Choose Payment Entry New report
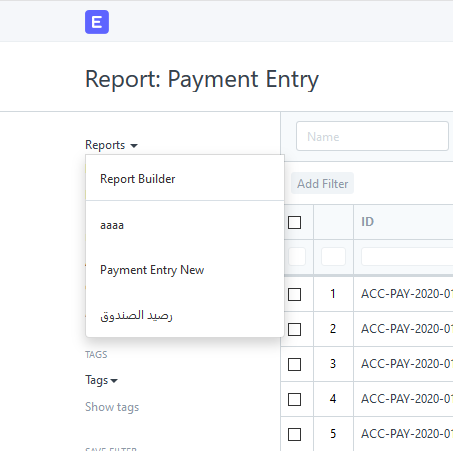Screen dimensions: 453x451 click(x=185, y=270)
